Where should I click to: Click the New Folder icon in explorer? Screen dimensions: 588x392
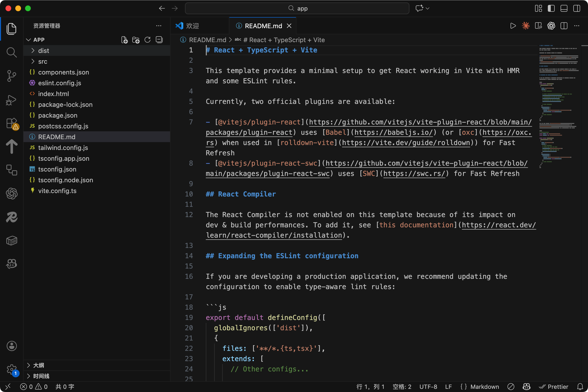click(136, 40)
